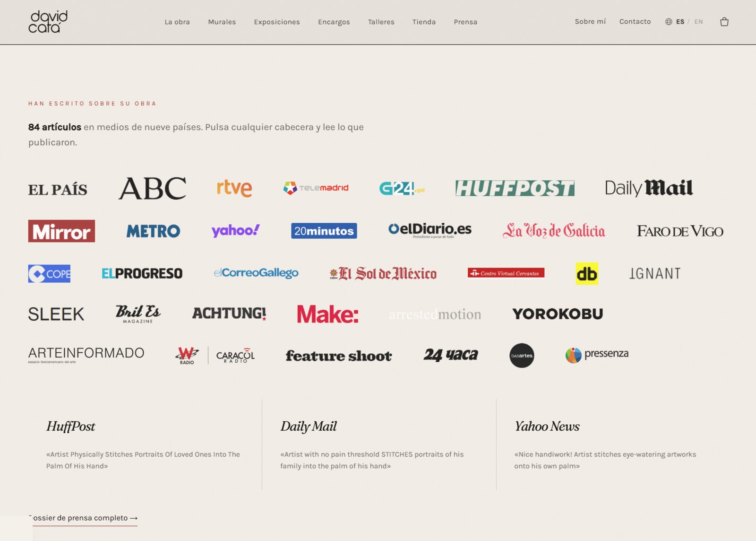Click the W Radio logo
This screenshot has width=756, height=541.
[x=187, y=355]
